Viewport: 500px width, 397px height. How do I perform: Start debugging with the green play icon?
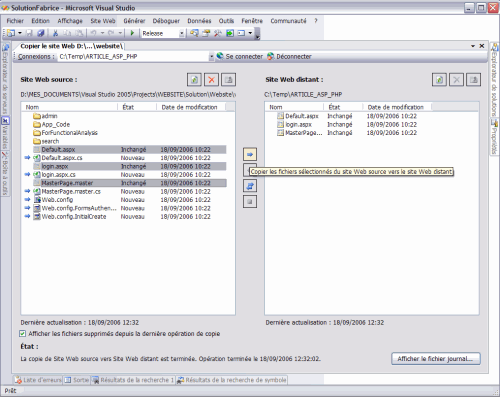click(x=132, y=33)
